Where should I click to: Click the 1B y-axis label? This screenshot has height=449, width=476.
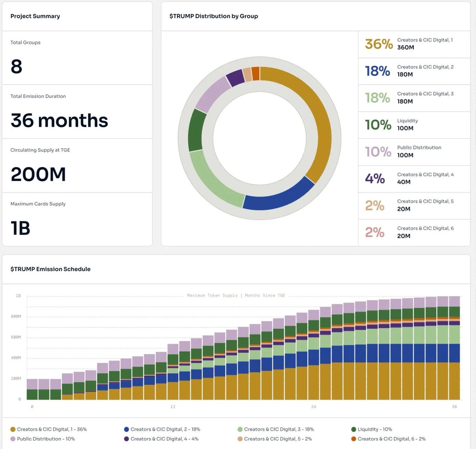point(18,296)
